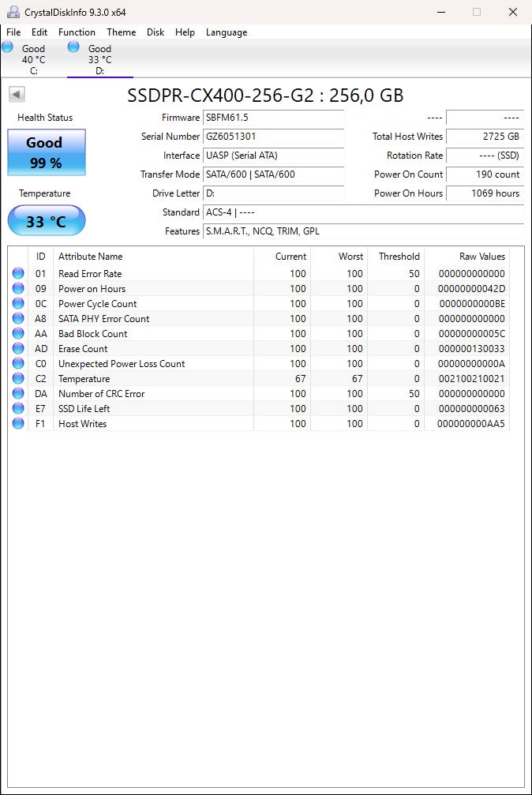Click the Features field S.M.A.R.T., NCQ, TRIM, GPL
Screen dimensions: 532x795
click(363, 231)
